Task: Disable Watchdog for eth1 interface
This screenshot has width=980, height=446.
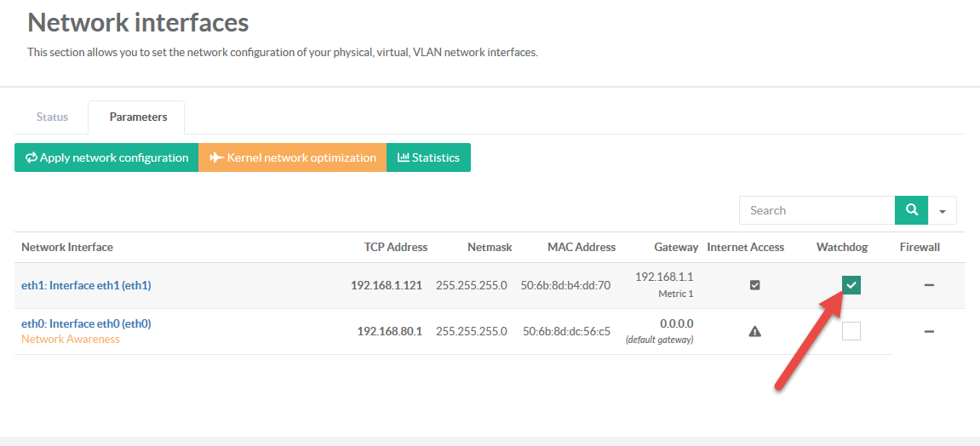Action: [851, 285]
